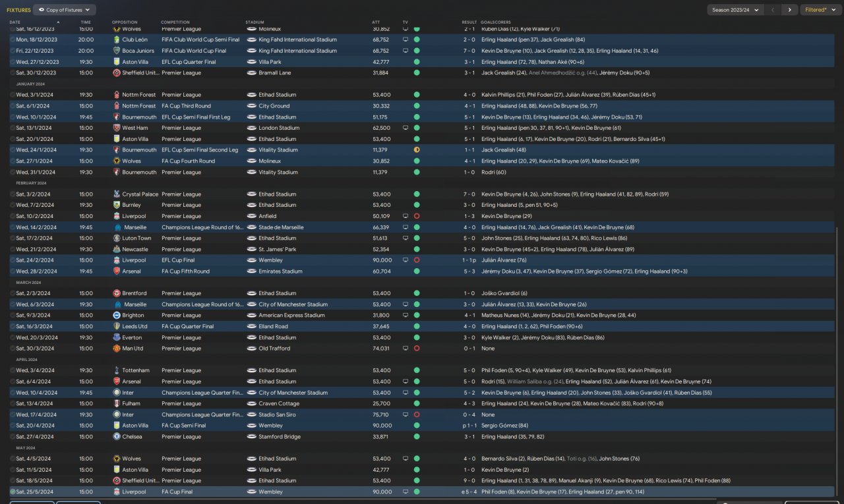Image resolution: width=844 pixels, height=504 pixels.
Task: Click the green win indicator on the Chelsea row
Action: (x=417, y=437)
